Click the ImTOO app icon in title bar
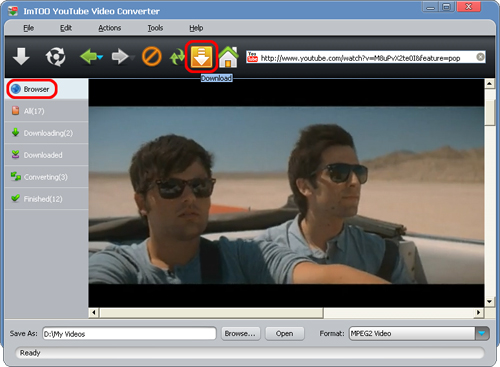The image size is (500, 367). [x=13, y=11]
